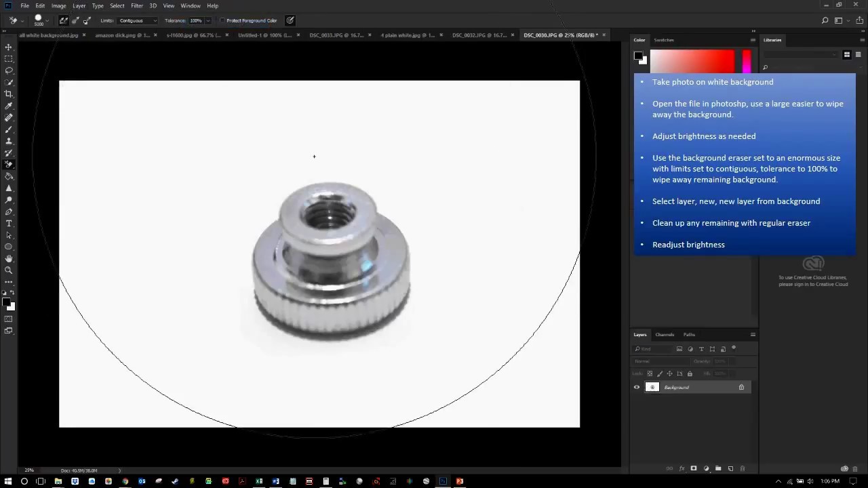Open the Layers panel menu
The width and height of the screenshot is (868, 488).
[753, 334]
